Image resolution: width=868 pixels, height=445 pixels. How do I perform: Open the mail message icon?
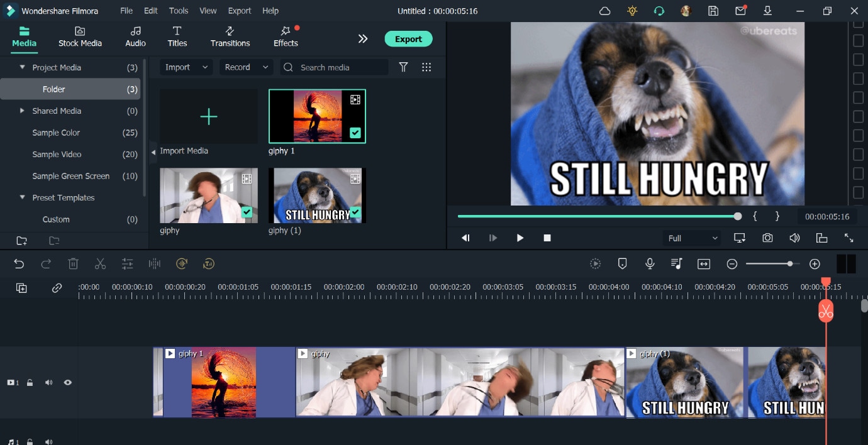coord(741,11)
